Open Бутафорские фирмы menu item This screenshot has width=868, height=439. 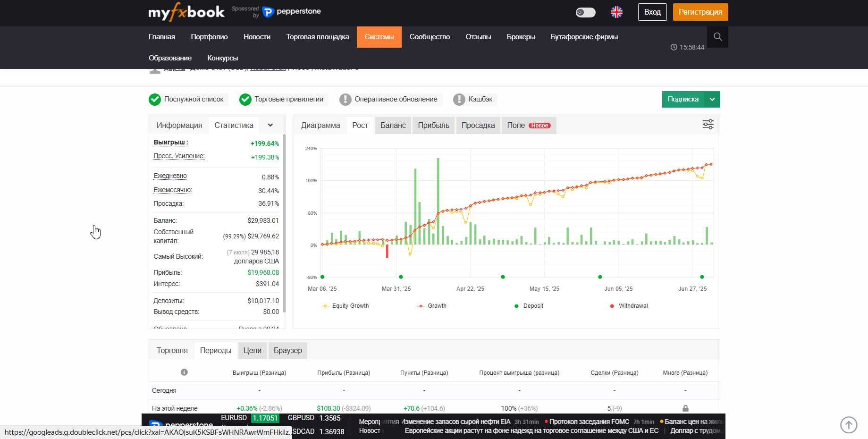click(584, 37)
